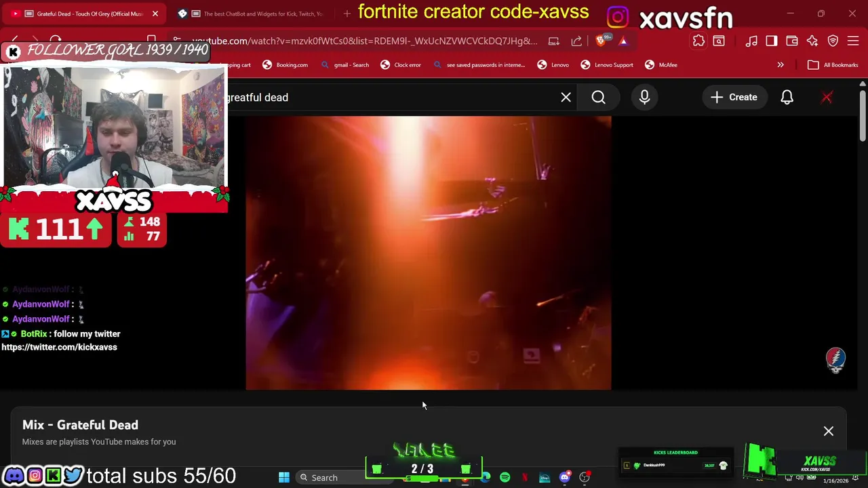Click the YouTube video player
Screen dimensions: 868x488
(429, 253)
